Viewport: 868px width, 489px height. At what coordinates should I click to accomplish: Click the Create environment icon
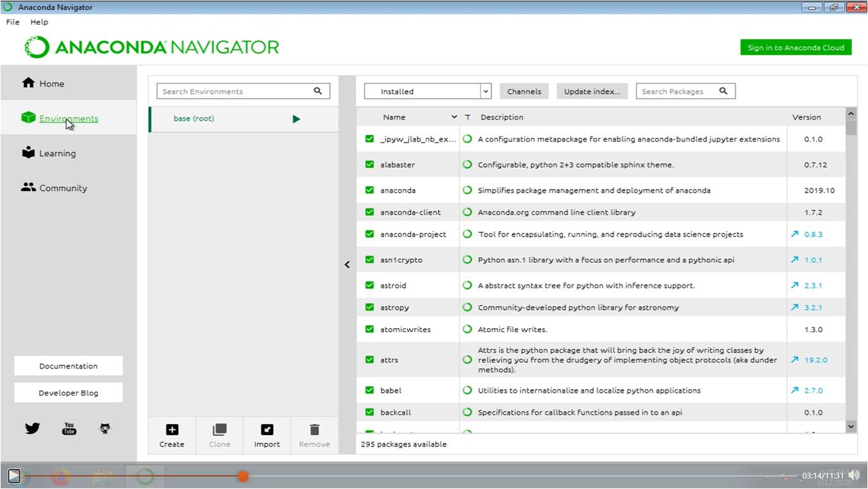coord(171,431)
